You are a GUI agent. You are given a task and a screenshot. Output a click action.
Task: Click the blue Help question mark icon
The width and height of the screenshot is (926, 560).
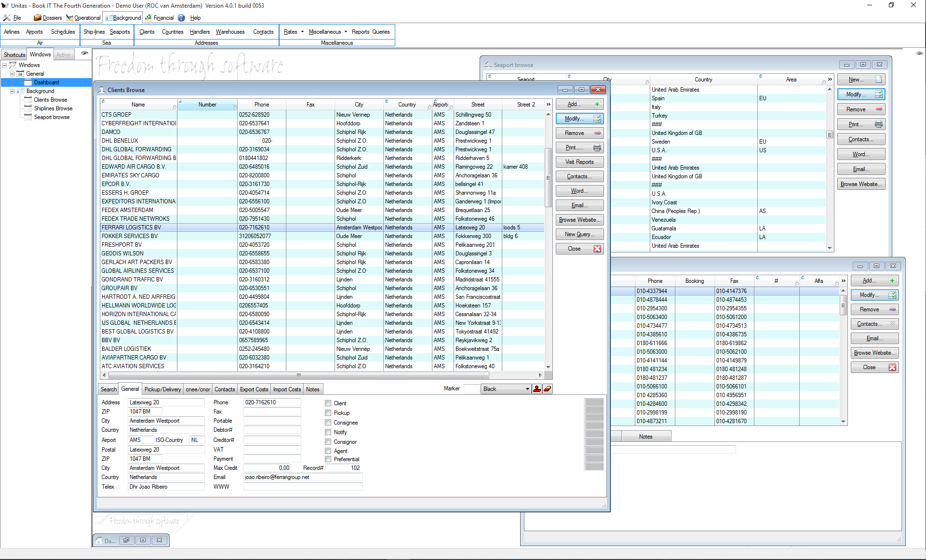click(181, 18)
